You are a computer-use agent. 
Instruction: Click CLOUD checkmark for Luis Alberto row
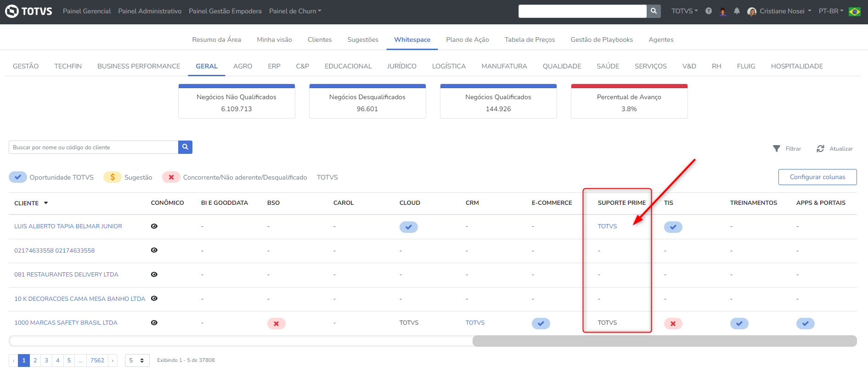(409, 227)
